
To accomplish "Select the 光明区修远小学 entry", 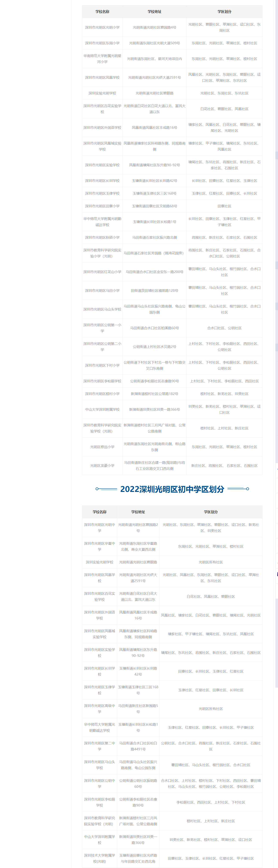I will (102, 447).
